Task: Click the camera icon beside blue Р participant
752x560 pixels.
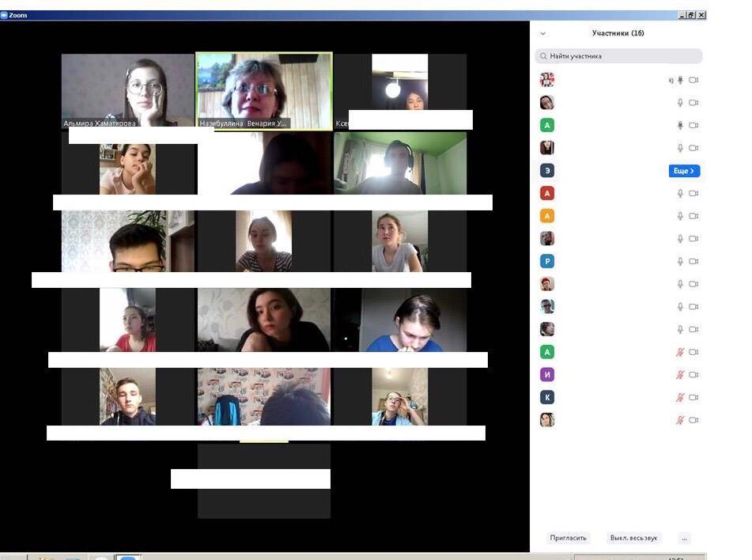Action: coord(693,262)
